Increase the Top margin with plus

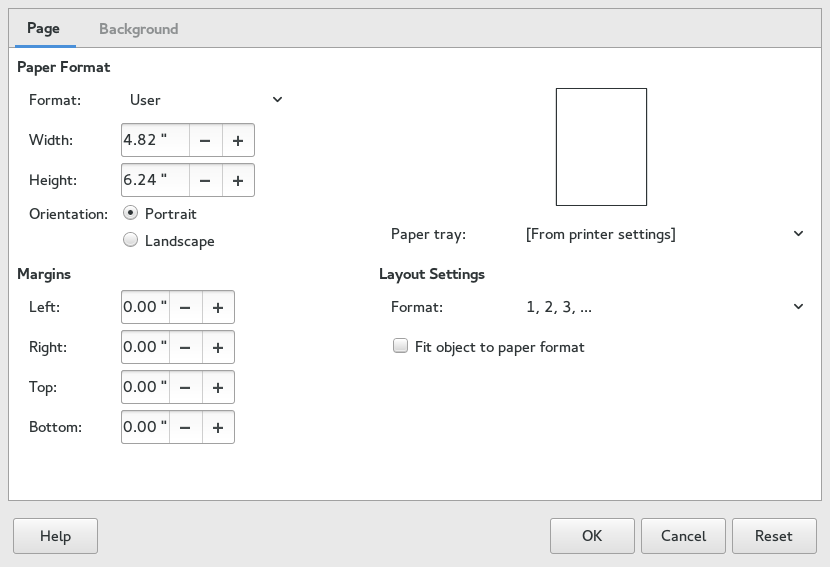[x=218, y=388]
